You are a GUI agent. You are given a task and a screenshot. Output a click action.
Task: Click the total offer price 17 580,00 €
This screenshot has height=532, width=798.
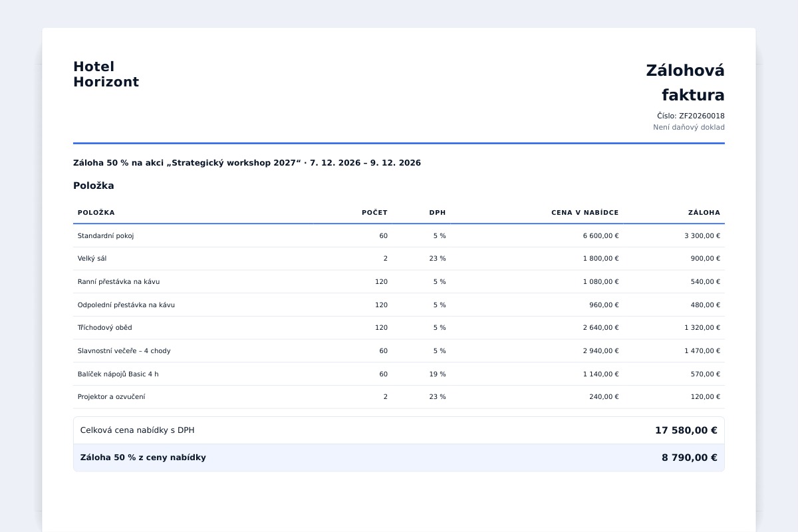(x=686, y=430)
